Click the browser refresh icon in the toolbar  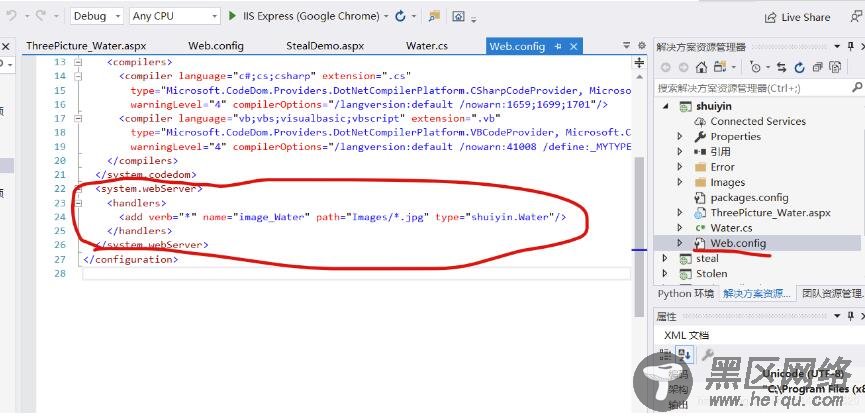(x=401, y=17)
